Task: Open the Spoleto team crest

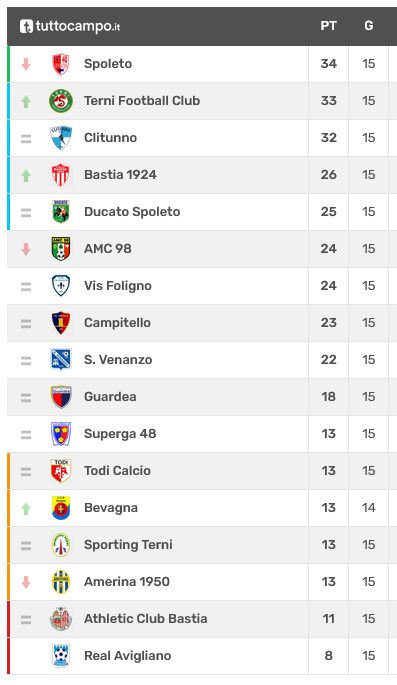Action: coord(61,64)
